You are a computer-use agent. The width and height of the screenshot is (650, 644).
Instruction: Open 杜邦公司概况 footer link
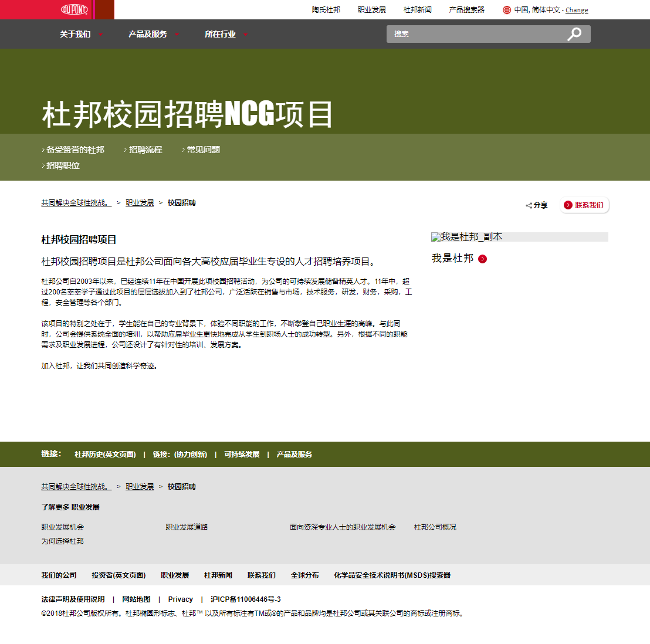click(x=435, y=527)
